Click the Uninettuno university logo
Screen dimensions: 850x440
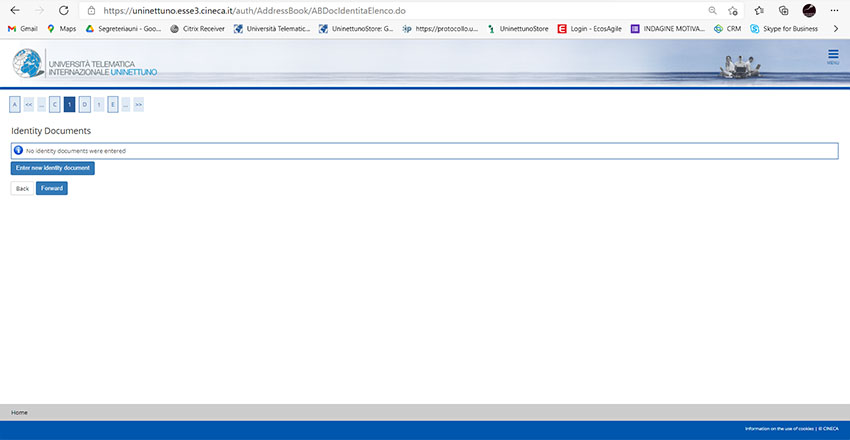tap(85, 64)
